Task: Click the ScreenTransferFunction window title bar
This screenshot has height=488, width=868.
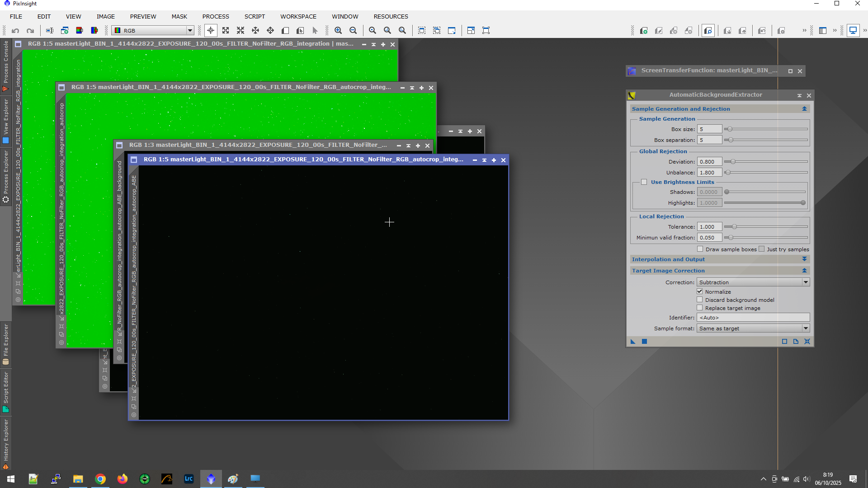Action: click(x=708, y=70)
